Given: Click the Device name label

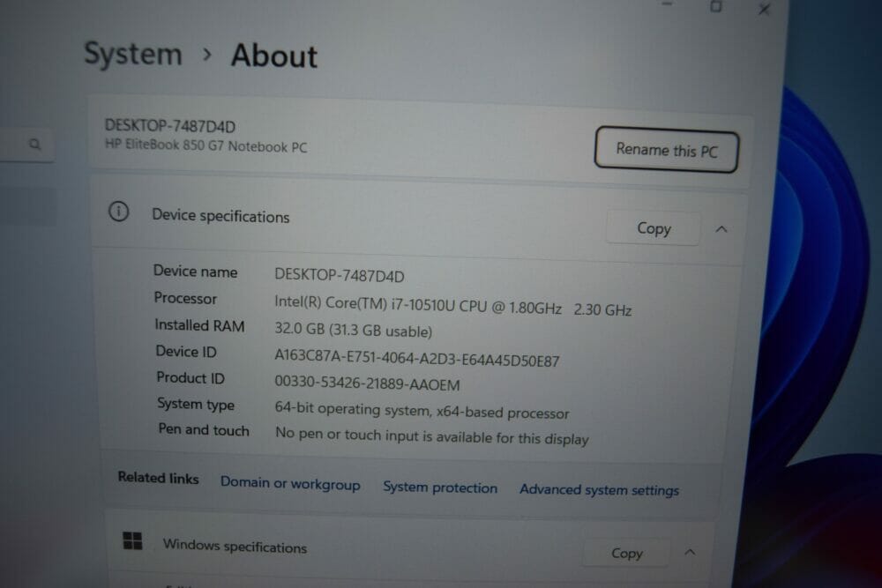Looking at the screenshot, I should coord(195,272).
